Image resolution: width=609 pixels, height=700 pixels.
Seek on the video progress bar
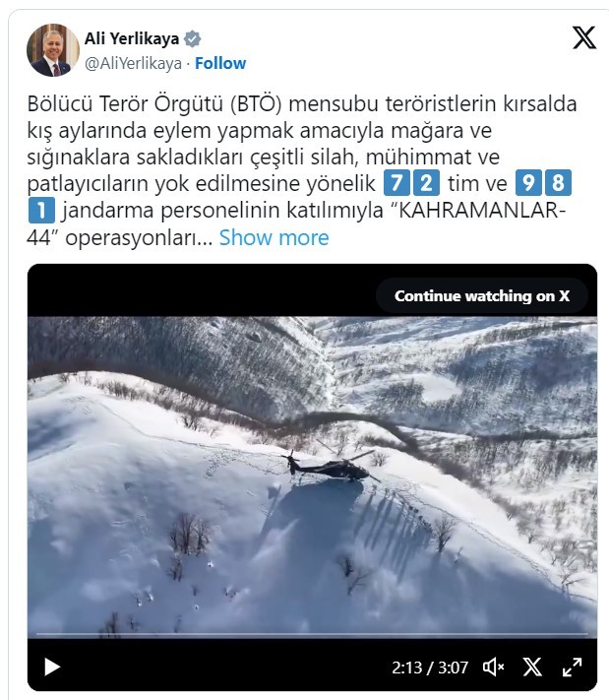click(x=312, y=633)
